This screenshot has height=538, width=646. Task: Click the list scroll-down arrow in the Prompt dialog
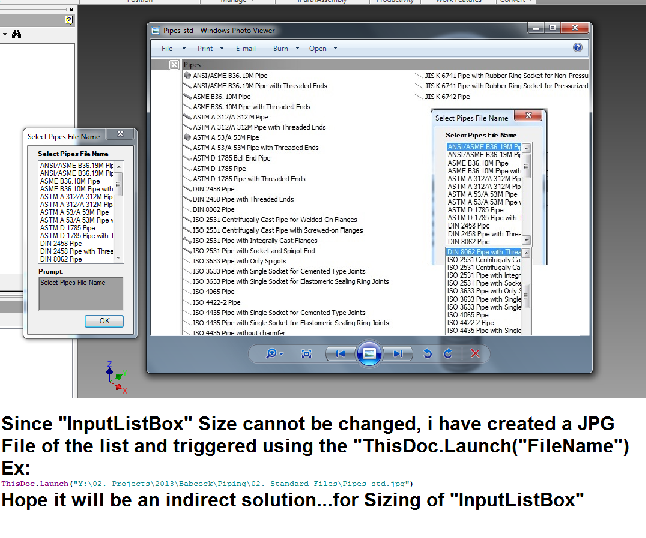click(x=119, y=258)
